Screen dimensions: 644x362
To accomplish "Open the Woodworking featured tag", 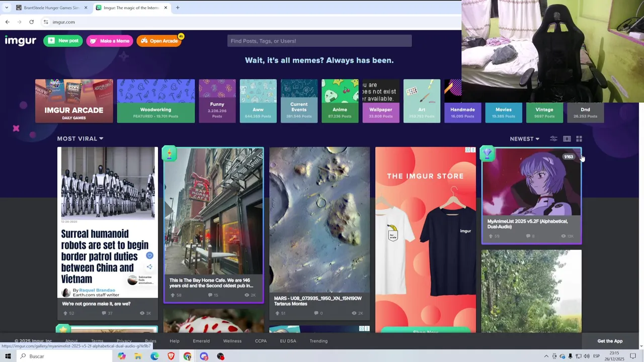I will click(156, 101).
